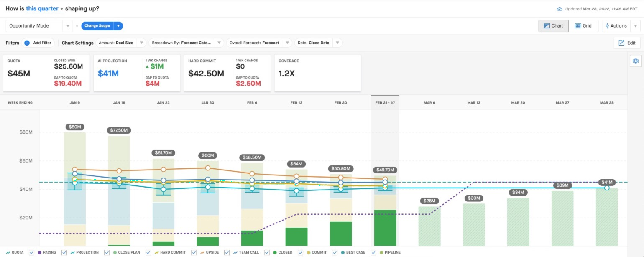Screen dimensions: 644x259
Task: Click the BEST CASE legend dot
Action: coord(342,252)
